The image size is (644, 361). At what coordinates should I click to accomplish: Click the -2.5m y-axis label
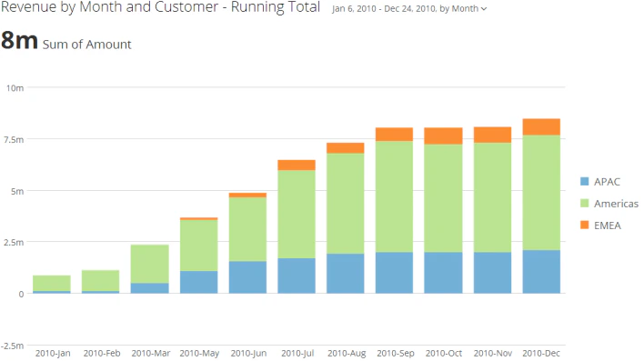[x=12, y=346]
